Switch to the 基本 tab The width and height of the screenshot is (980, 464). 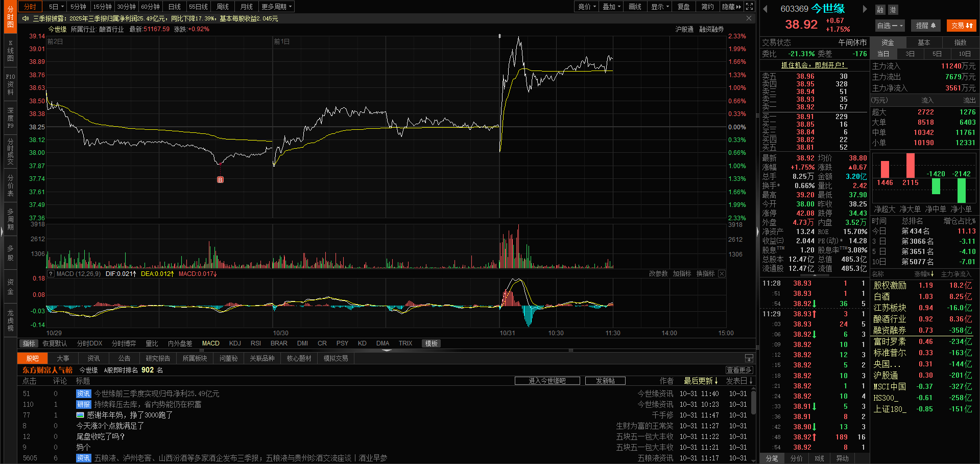click(x=924, y=42)
